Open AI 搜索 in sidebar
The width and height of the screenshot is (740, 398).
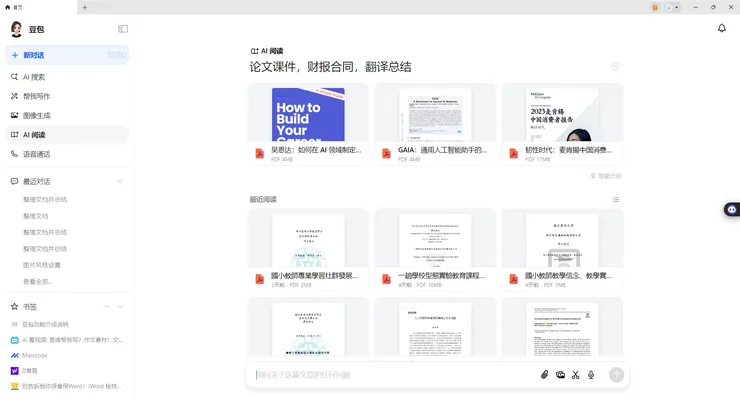67,77
